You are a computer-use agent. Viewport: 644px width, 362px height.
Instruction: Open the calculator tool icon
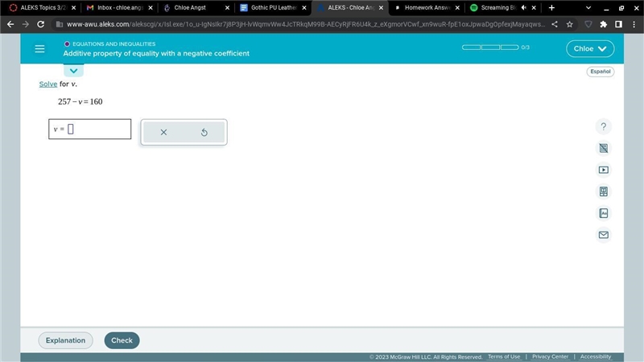[x=603, y=148]
